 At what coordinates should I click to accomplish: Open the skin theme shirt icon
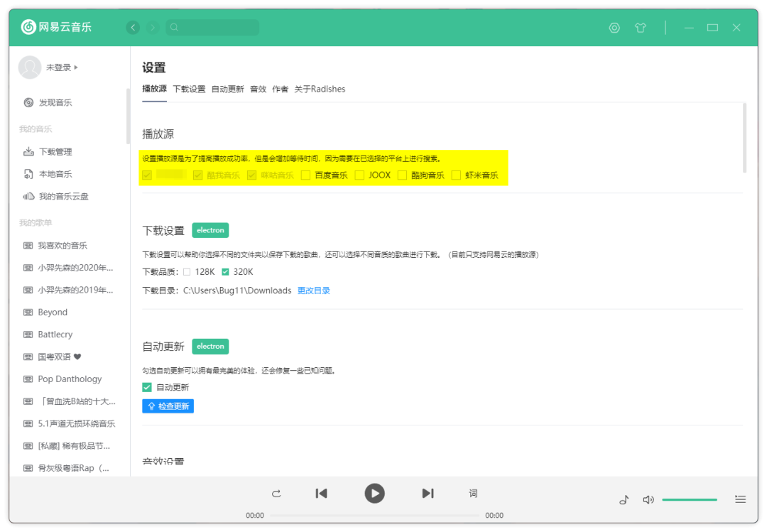click(x=641, y=28)
